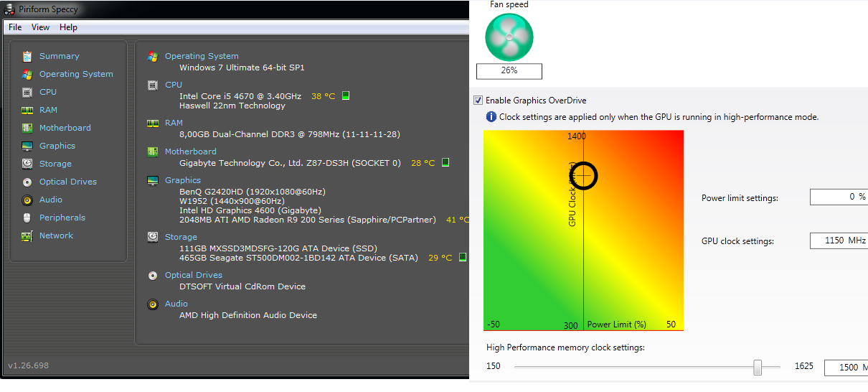868x392 pixels.
Task: Select Network in the sidebar
Action: coord(56,235)
